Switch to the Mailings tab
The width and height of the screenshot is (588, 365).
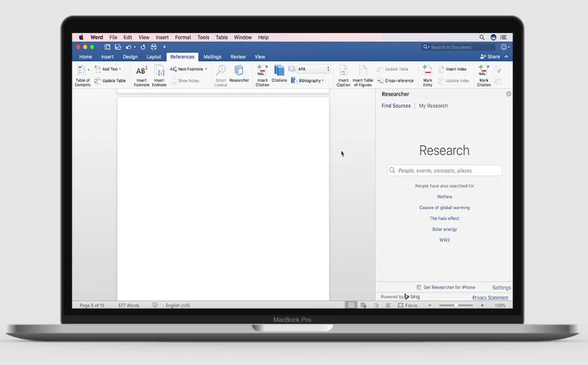[212, 56]
